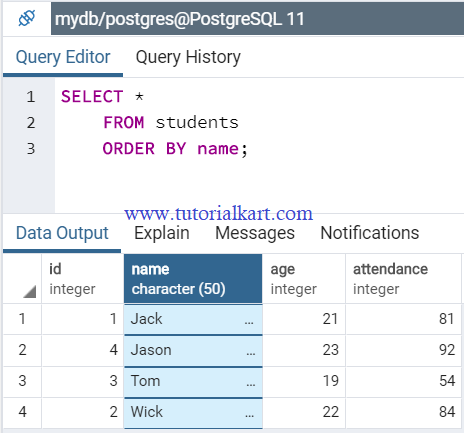This screenshot has height=433, width=464.
Task: Click the Tom name cell
Action: 193,382
